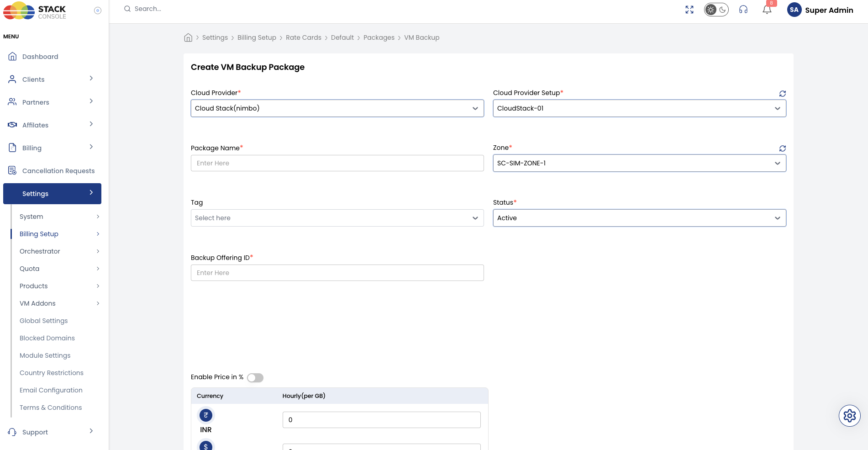This screenshot has height=450, width=868.
Task: Open notifications bell
Action: pyautogui.click(x=767, y=10)
